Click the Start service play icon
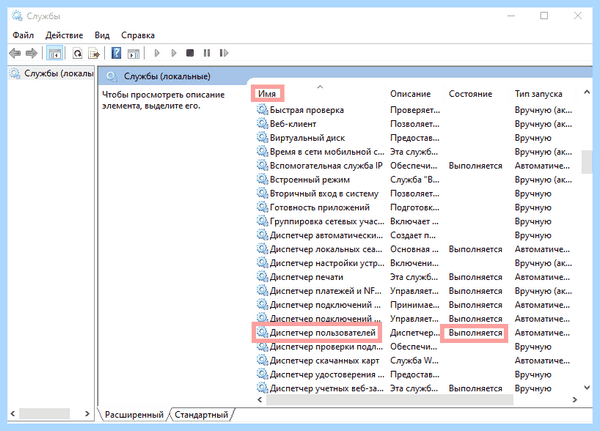This screenshot has width=600, height=431. pyautogui.click(x=157, y=53)
